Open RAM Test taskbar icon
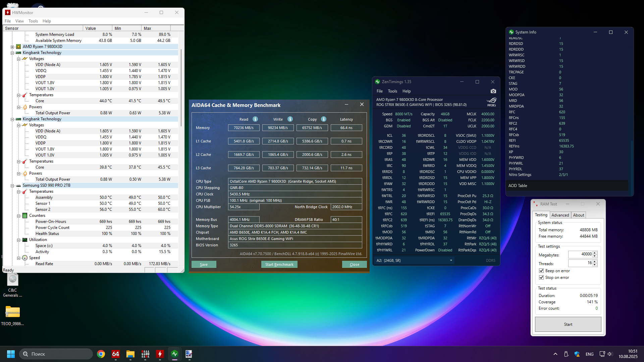 [145, 354]
